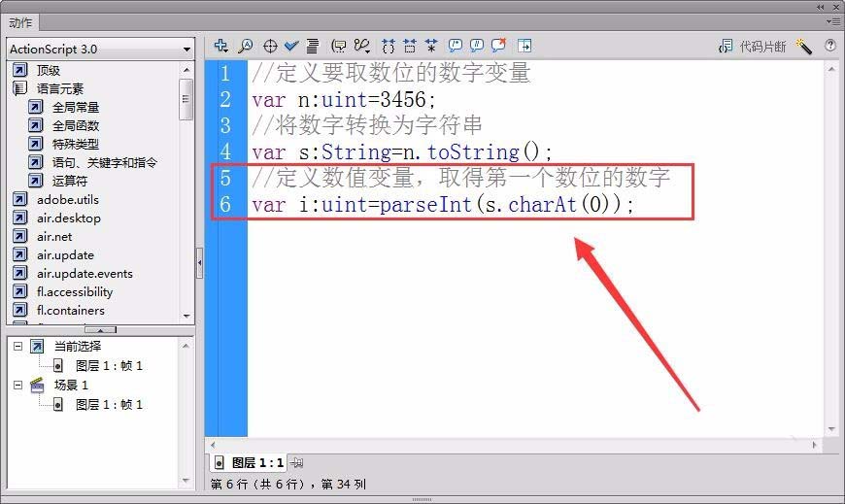The width and height of the screenshot is (845, 504).
Task: Click the clapboard icon next to 场景 1
Action: tap(37, 385)
